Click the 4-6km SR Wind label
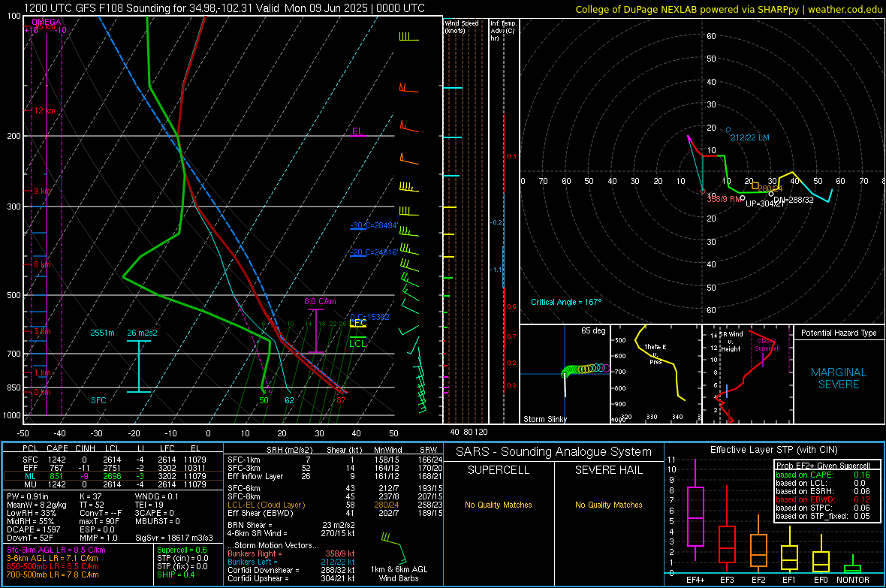 tap(257, 533)
